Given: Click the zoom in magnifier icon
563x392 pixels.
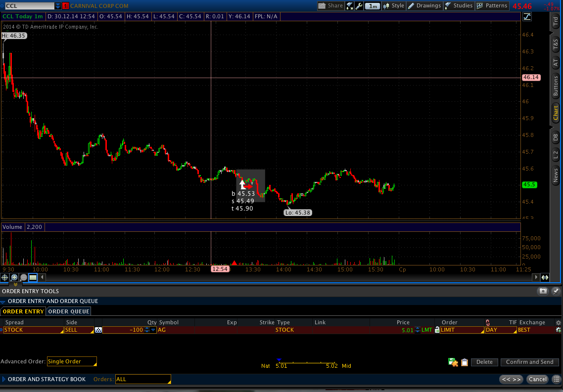Looking at the screenshot, I should coord(14,277).
